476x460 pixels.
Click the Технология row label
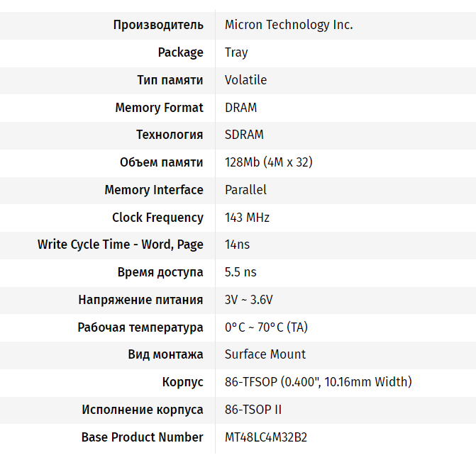pos(170,135)
